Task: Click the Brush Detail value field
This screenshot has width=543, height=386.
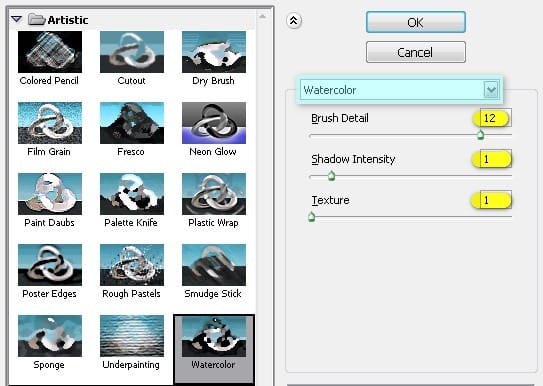Action: tap(496, 118)
